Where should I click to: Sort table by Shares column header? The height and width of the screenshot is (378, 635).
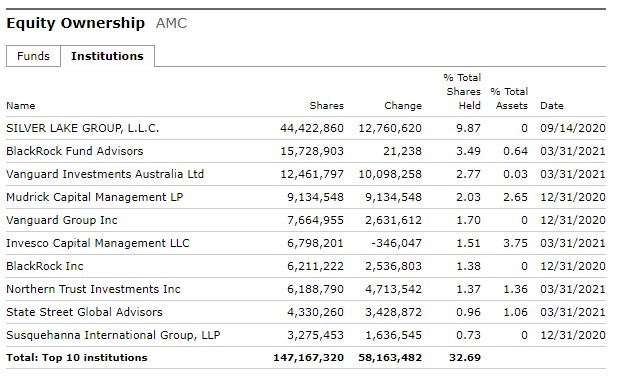(x=326, y=106)
